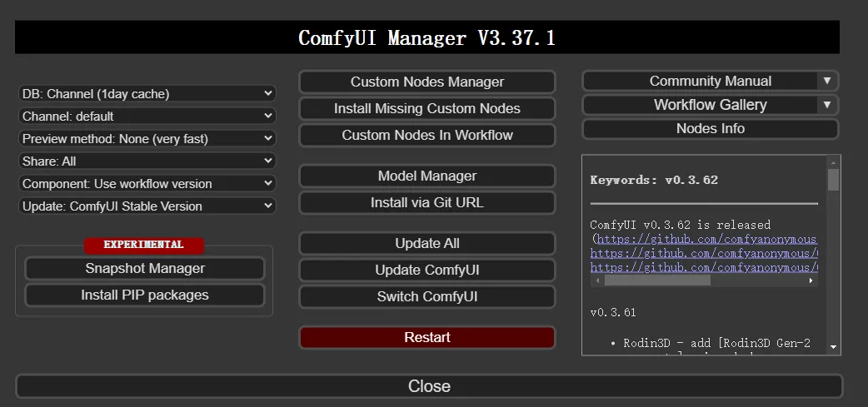Expand the DB Channel cache dropdown
868x407 pixels.
[x=147, y=94]
